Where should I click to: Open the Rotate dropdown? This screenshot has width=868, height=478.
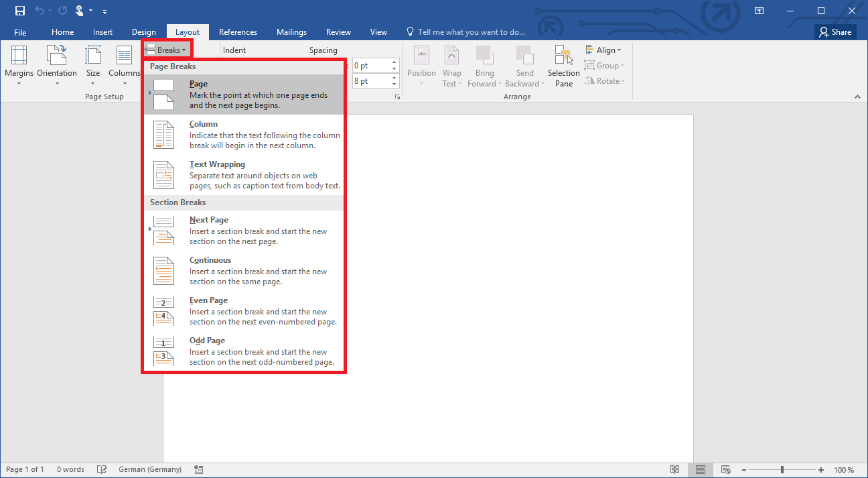(x=605, y=80)
